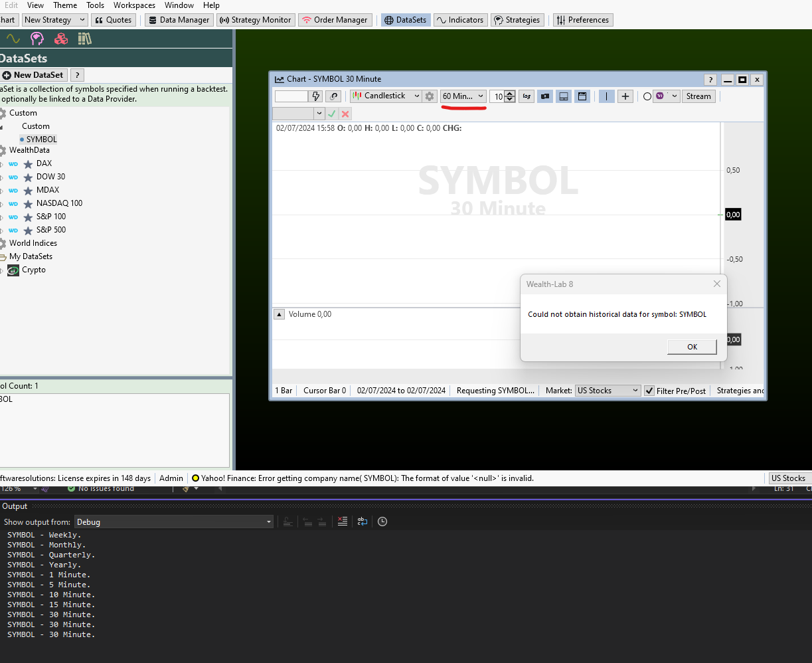Open the Window menu

179,5
